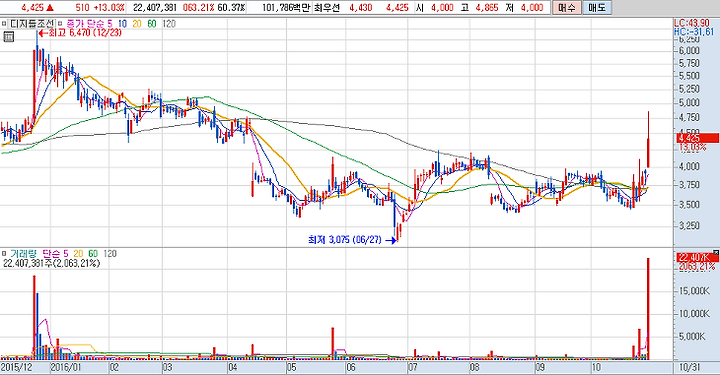The height and width of the screenshot is (375, 720).
Task: Click change rate +13.03% in top bar
Action: 109,8
